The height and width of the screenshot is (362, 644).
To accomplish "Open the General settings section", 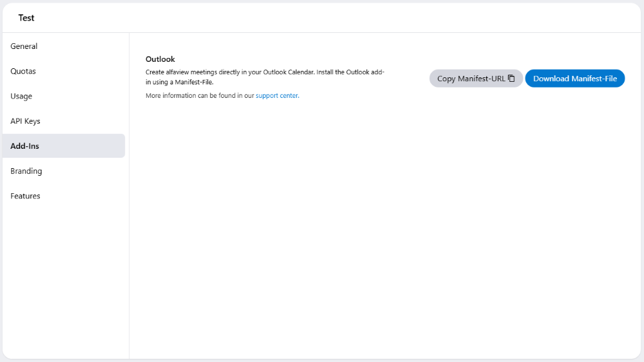I will (64, 46).
